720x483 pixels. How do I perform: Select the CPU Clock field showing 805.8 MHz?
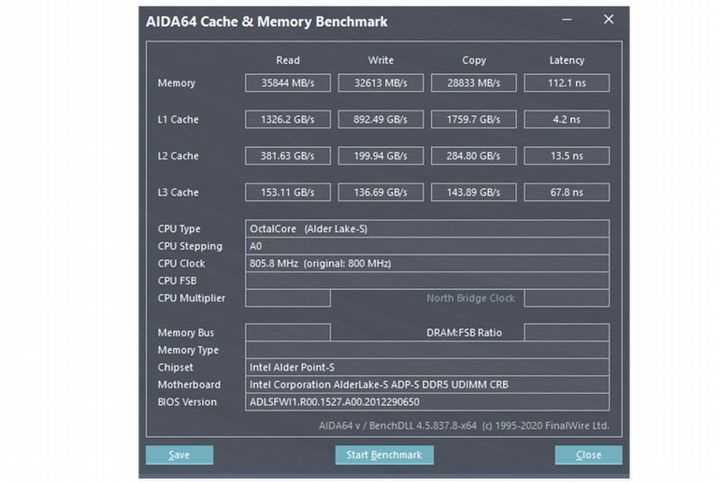coord(427,264)
